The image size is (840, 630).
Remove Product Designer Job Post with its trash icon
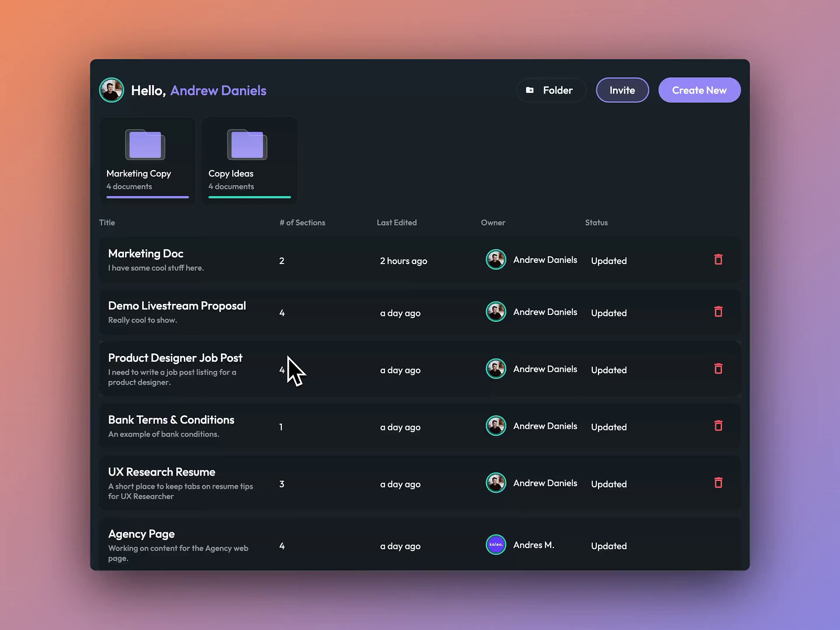coord(718,369)
